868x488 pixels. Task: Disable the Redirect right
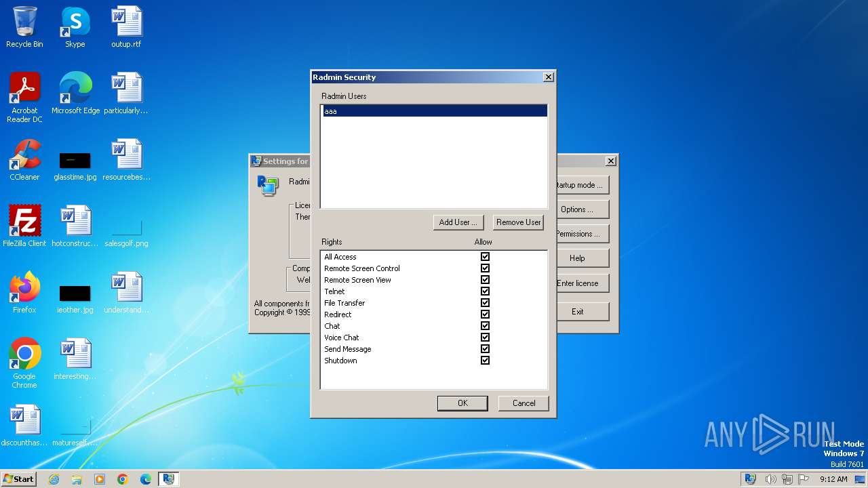(x=485, y=314)
